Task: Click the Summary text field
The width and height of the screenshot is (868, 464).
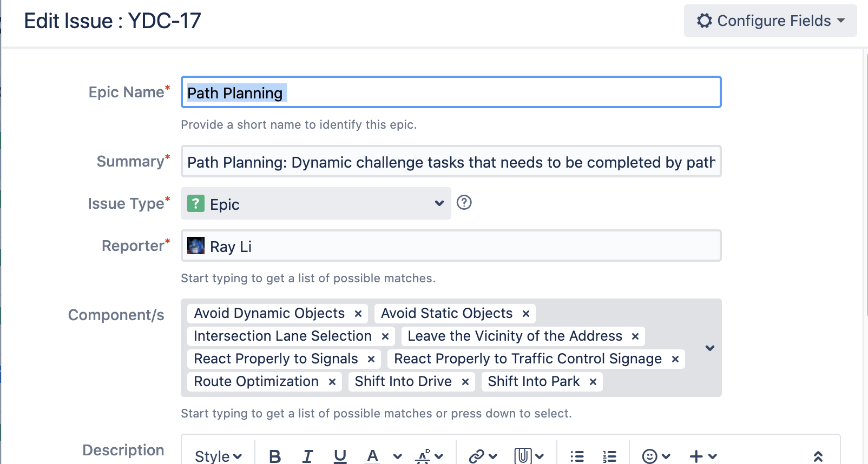Action: coord(451,161)
